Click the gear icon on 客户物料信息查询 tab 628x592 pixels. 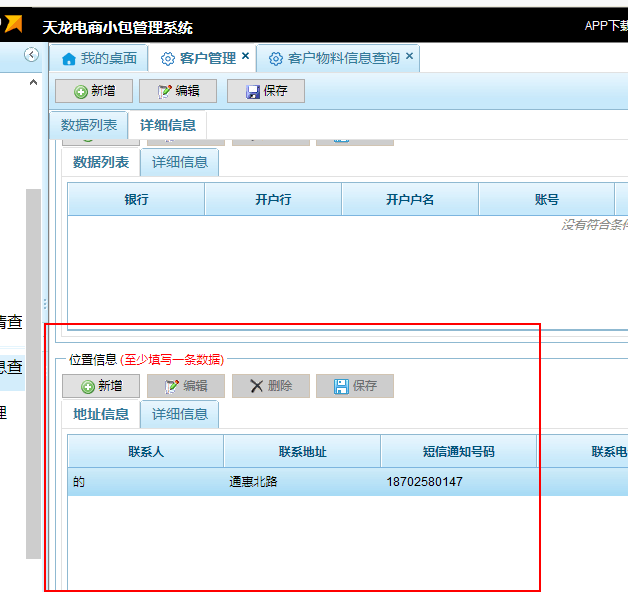click(x=276, y=59)
